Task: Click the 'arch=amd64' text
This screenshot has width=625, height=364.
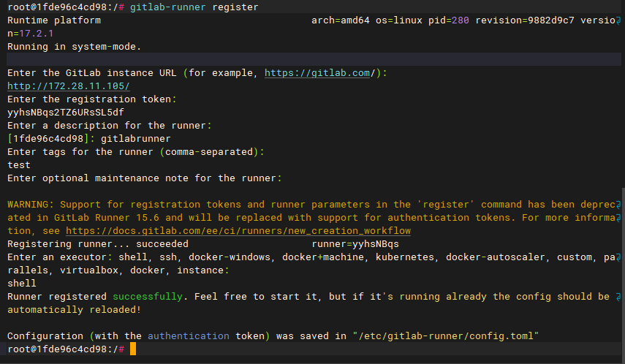Action: click(341, 20)
